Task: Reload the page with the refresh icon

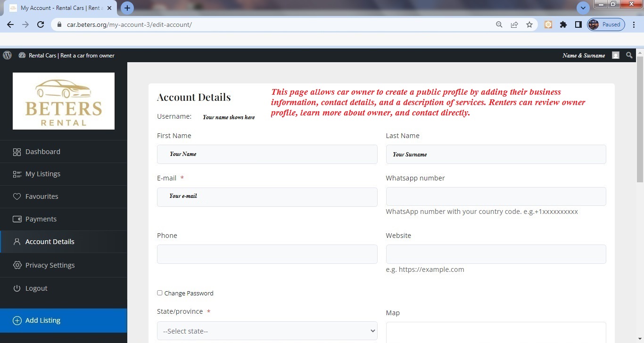Action: tap(41, 24)
